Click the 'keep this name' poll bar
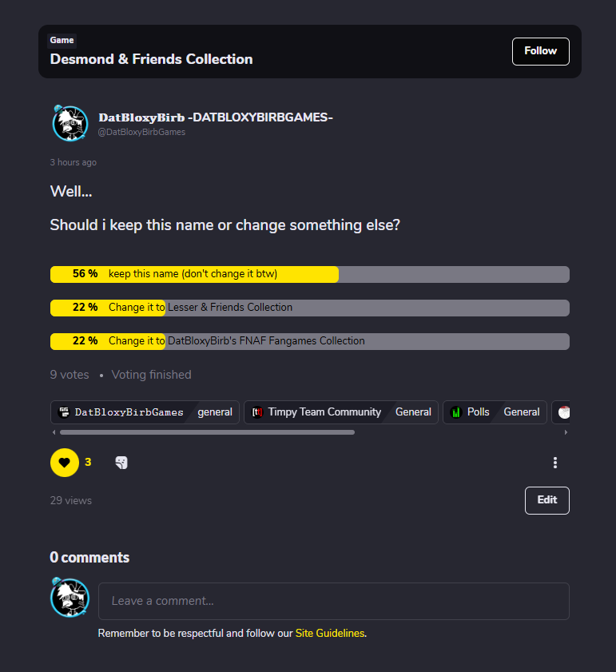The image size is (616, 672). point(309,274)
